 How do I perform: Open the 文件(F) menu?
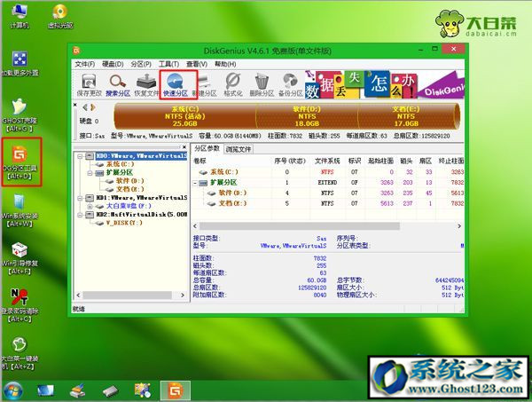point(85,64)
